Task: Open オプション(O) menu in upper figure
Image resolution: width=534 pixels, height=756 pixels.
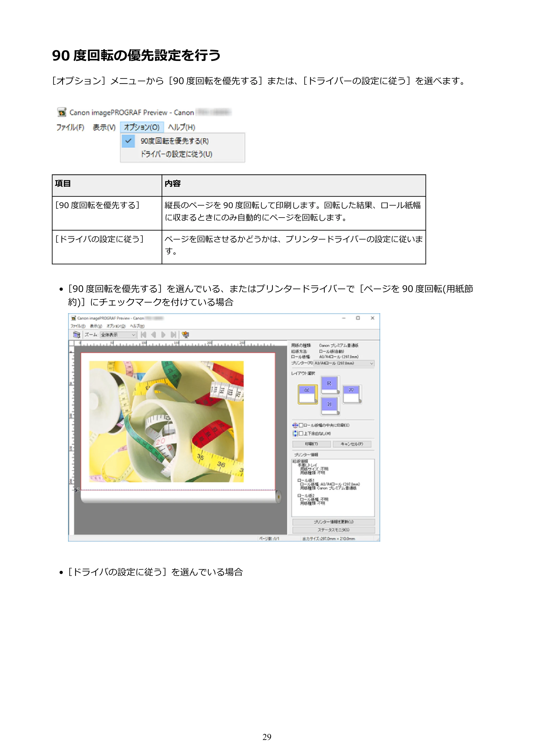Action: 142,127
